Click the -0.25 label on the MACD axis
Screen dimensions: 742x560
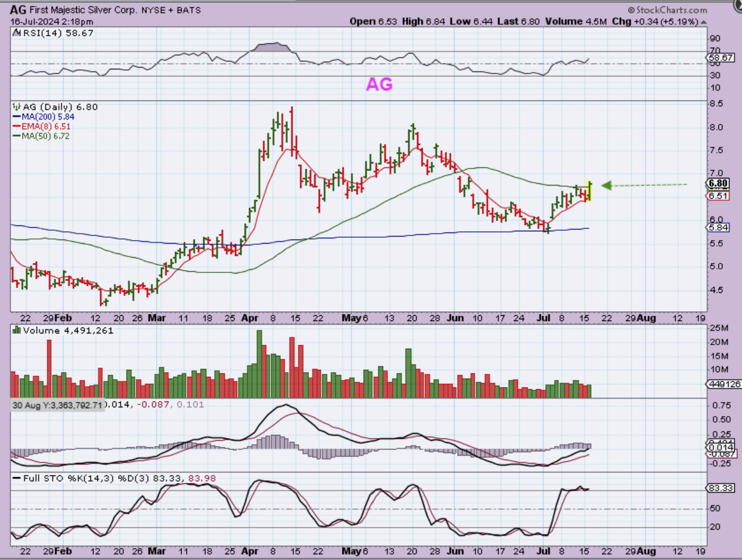[x=720, y=463]
